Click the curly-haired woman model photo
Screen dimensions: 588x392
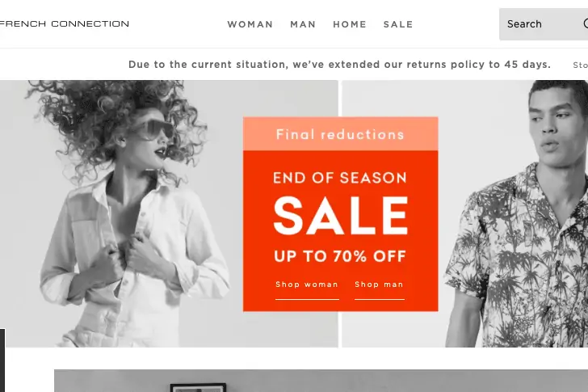[x=121, y=213]
